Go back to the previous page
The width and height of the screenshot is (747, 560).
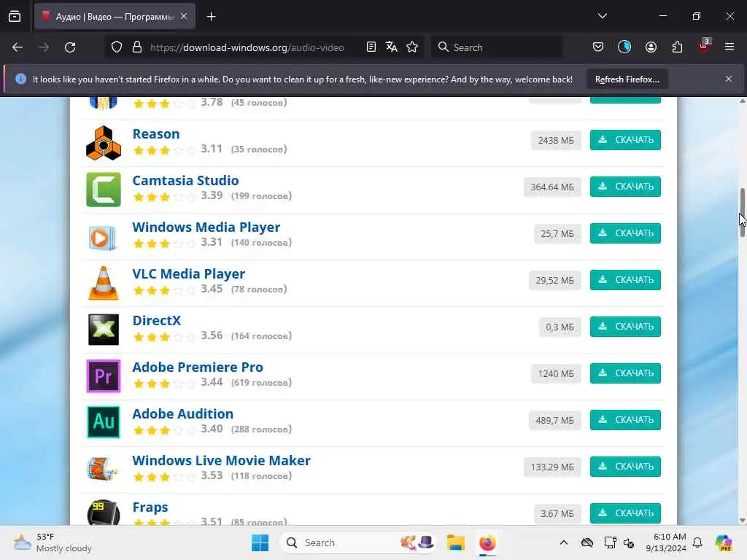[18, 47]
